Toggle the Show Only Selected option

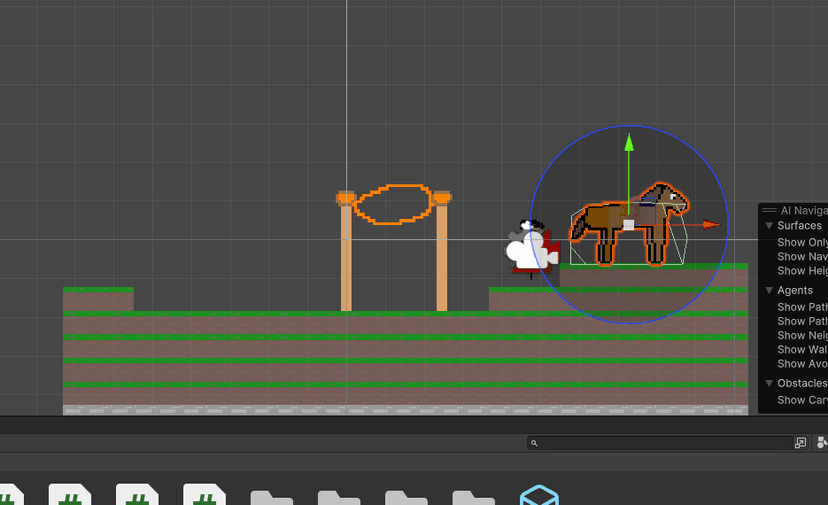pos(802,242)
